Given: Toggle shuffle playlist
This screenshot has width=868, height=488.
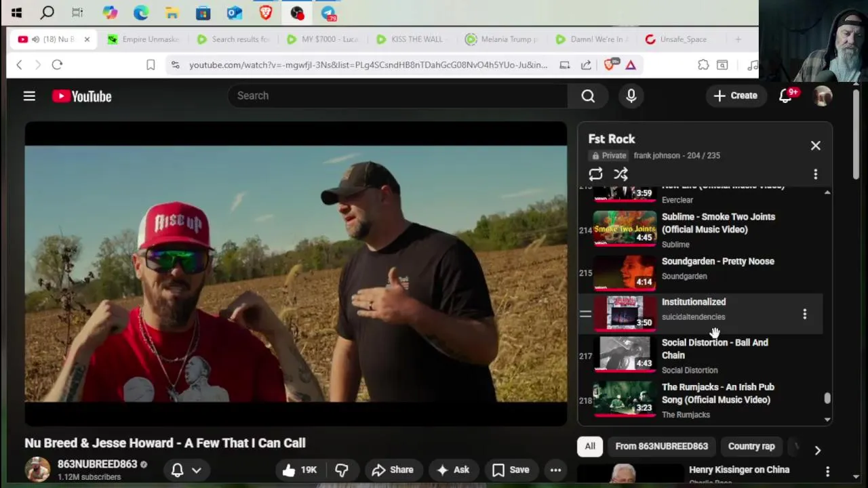Looking at the screenshot, I should click(x=620, y=174).
